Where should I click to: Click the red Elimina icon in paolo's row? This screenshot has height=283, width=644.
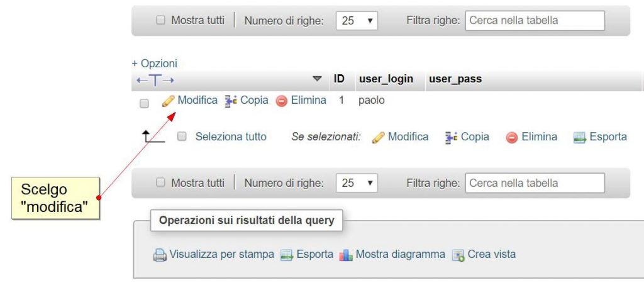(x=282, y=101)
